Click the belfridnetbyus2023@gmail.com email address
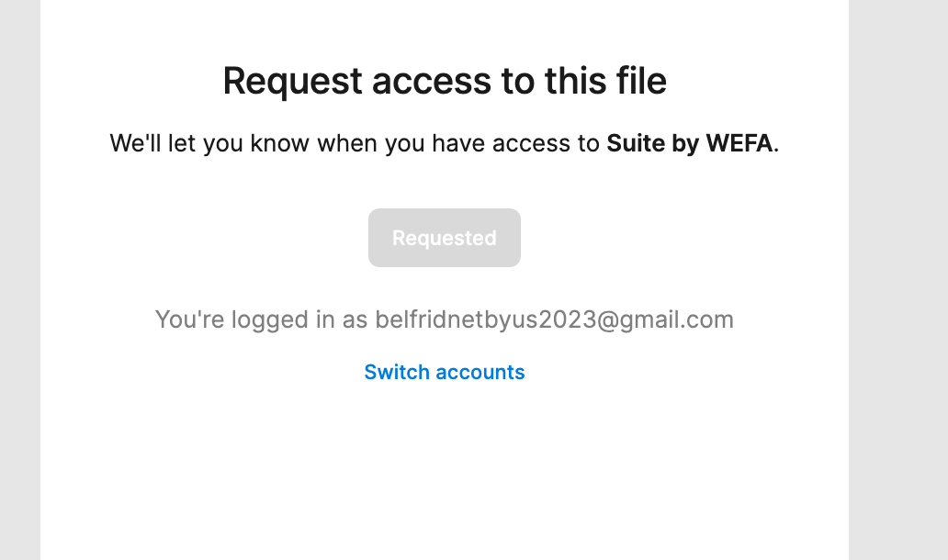This screenshot has height=560, width=948. point(555,319)
